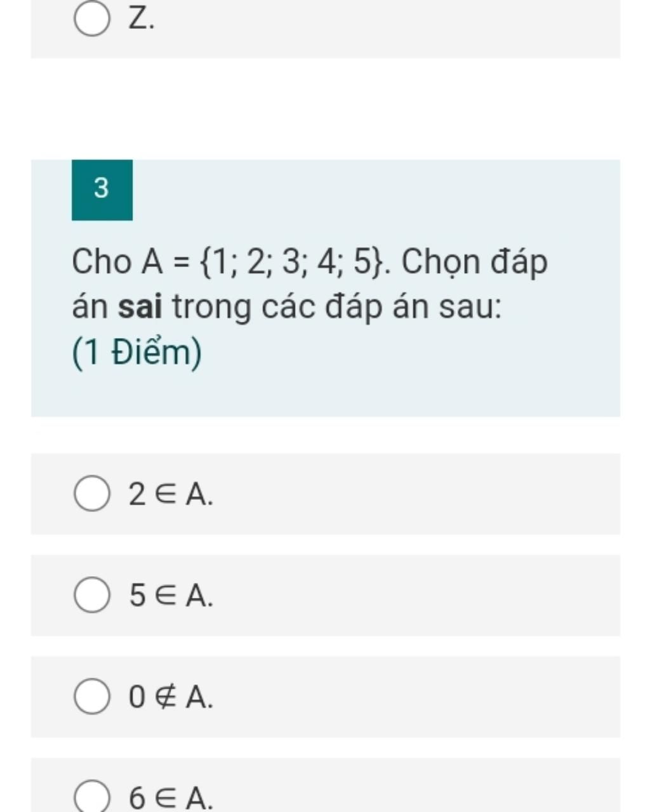Click the '5 ∈ A.' answer label text
650x812 pixels.
click(171, 596)
